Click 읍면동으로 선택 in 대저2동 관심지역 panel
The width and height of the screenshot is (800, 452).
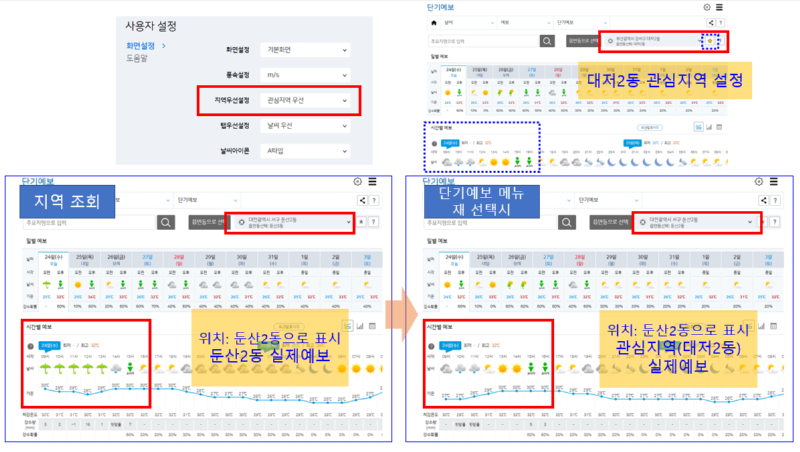pos(583,41)
